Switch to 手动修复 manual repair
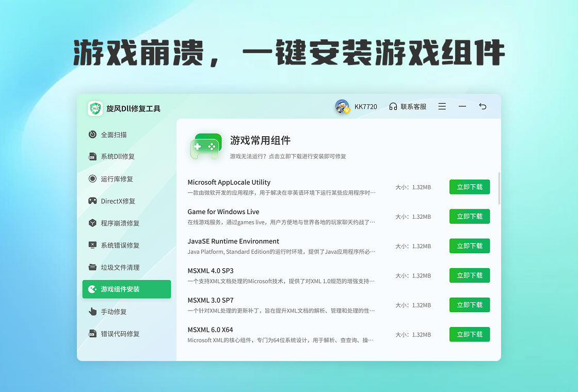The height and width of the screenshot is (392, 578). click(x=113, y=312)
